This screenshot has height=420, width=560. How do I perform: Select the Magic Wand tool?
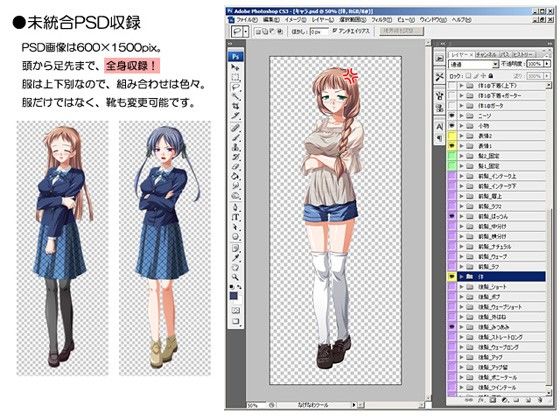pyautogui.click(x=235, y=96)
